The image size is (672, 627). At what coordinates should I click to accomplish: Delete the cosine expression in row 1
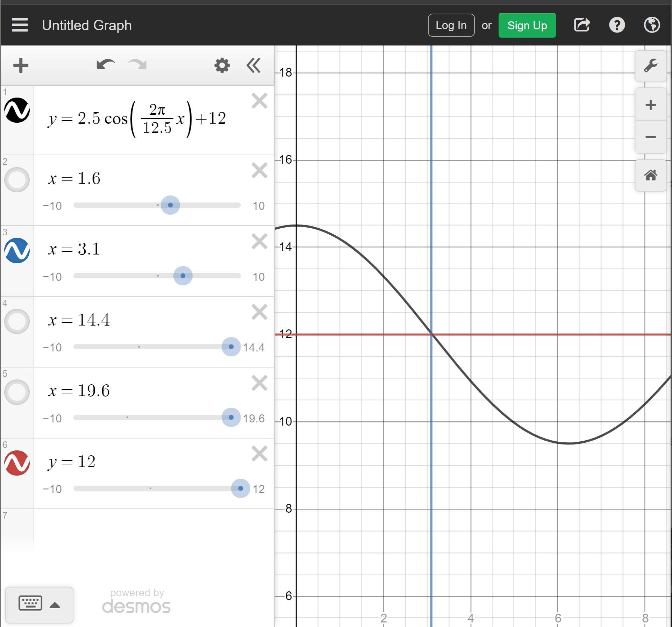pyautogui.click(x=259, y=101)
